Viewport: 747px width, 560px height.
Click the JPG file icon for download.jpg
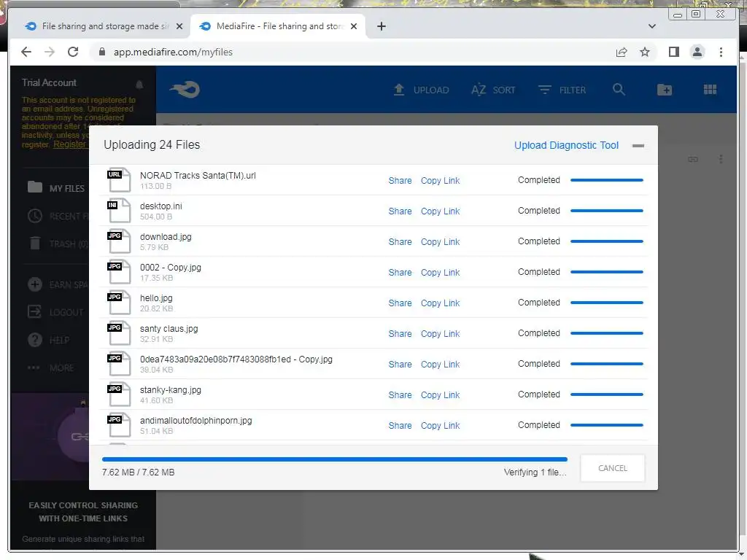pos(119,241)
